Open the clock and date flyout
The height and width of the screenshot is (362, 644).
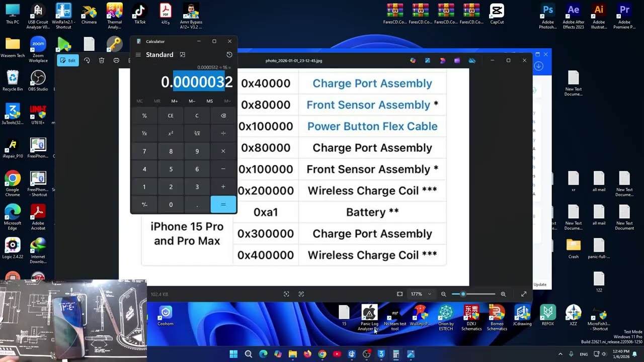coord(621,354)
